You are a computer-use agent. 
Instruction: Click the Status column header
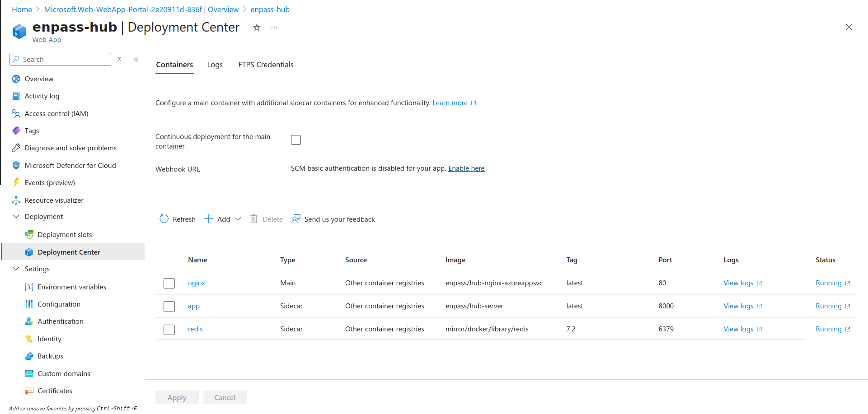(826, 260)
